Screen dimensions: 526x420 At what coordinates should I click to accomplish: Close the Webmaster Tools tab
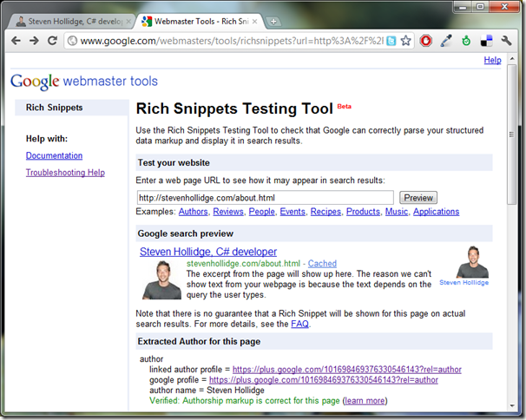point(254,22)
